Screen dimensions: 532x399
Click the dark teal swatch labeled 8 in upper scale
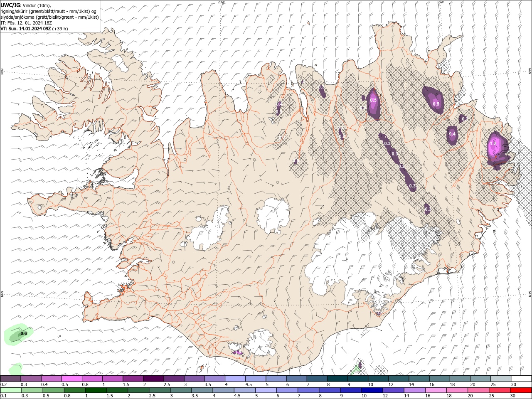(337, 378)
